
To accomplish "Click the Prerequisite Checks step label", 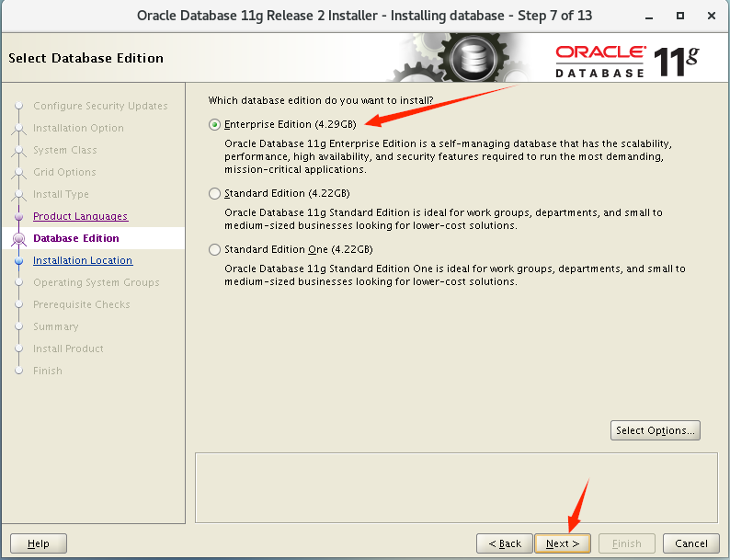I will click(x=82, y=304).
